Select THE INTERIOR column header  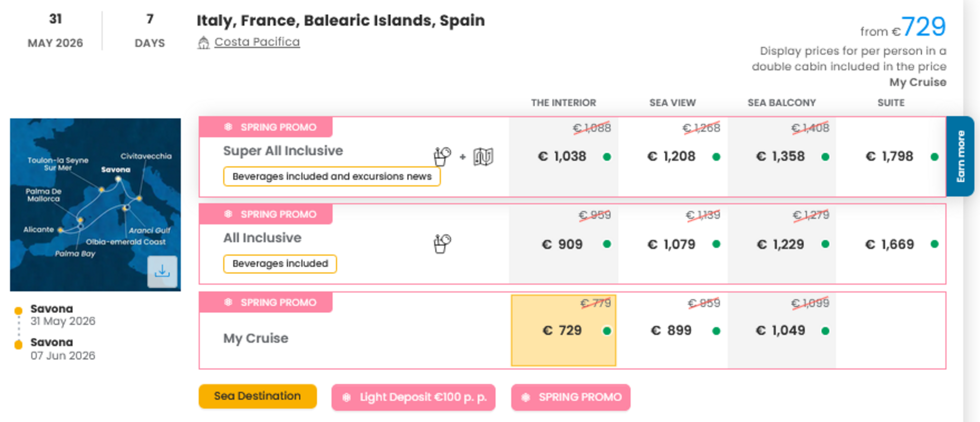(x=564, y=102)
